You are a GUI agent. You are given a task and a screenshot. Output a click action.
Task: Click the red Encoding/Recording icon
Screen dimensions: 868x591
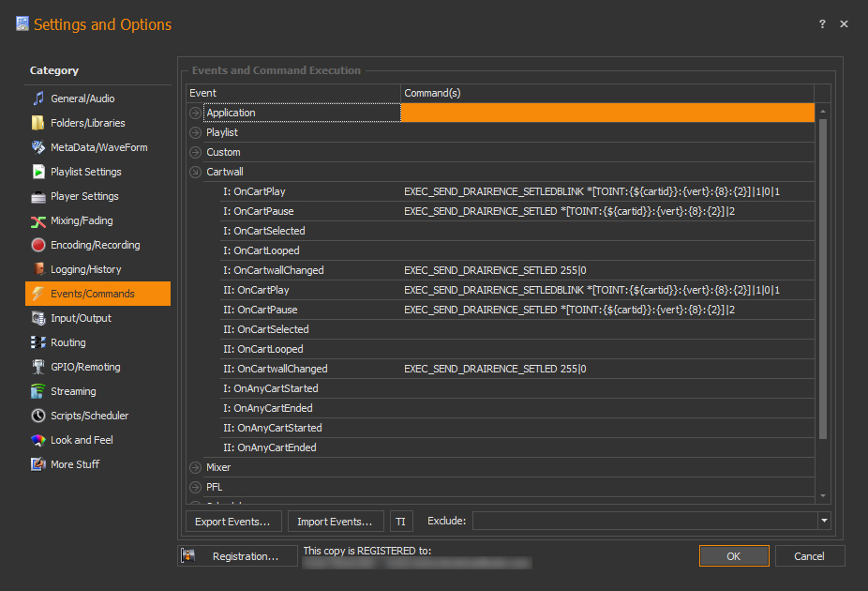coord(38,245)
